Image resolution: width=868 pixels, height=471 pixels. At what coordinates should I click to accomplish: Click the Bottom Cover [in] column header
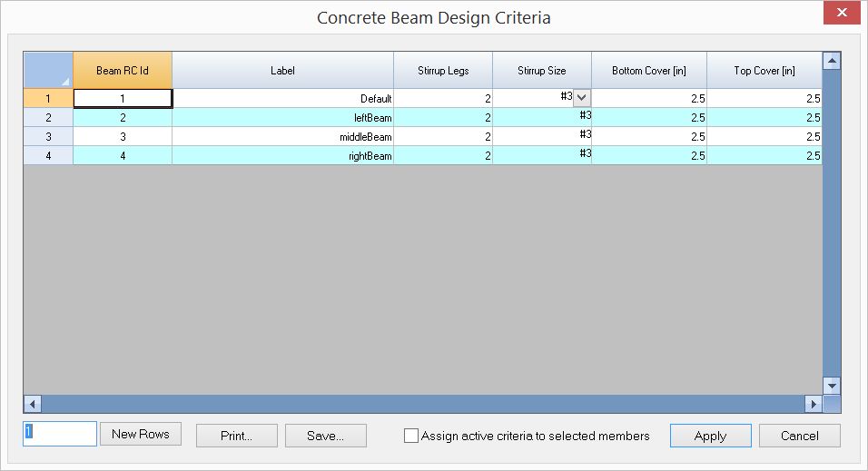pos(649,70)
